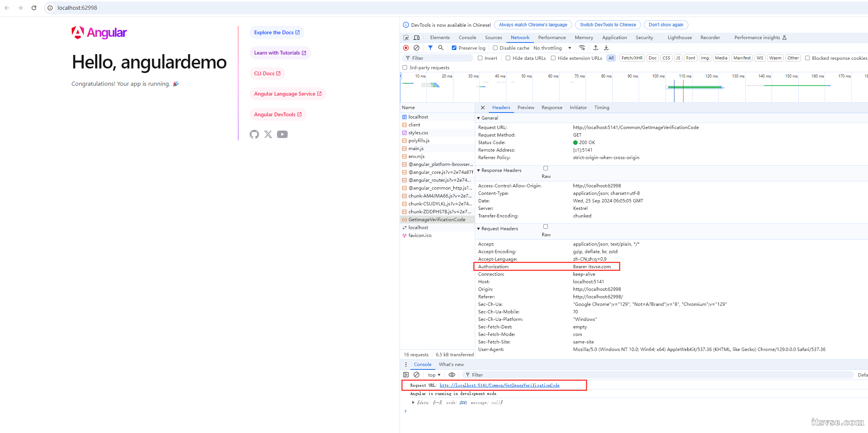Clear the network log
This screenshot has height=433, width=868.
(x=416, y=48)
